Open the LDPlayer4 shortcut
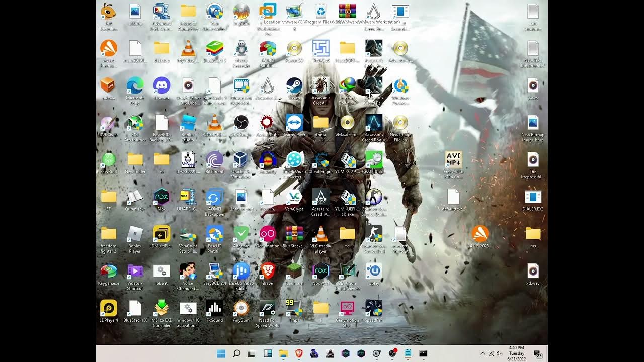 pyautogui.click(x=108, y=311)
